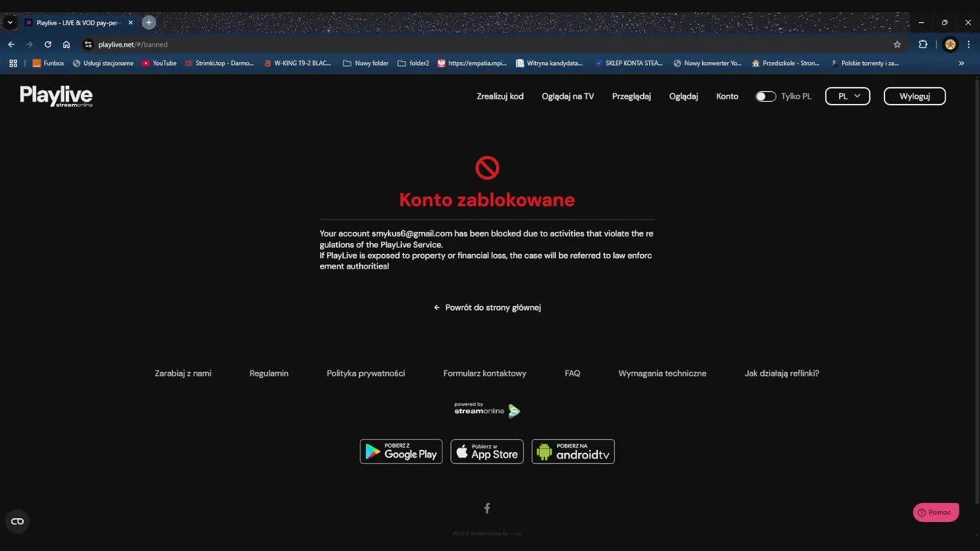Expand hidden bookmarks with double chevron

[x=962, y=64]
